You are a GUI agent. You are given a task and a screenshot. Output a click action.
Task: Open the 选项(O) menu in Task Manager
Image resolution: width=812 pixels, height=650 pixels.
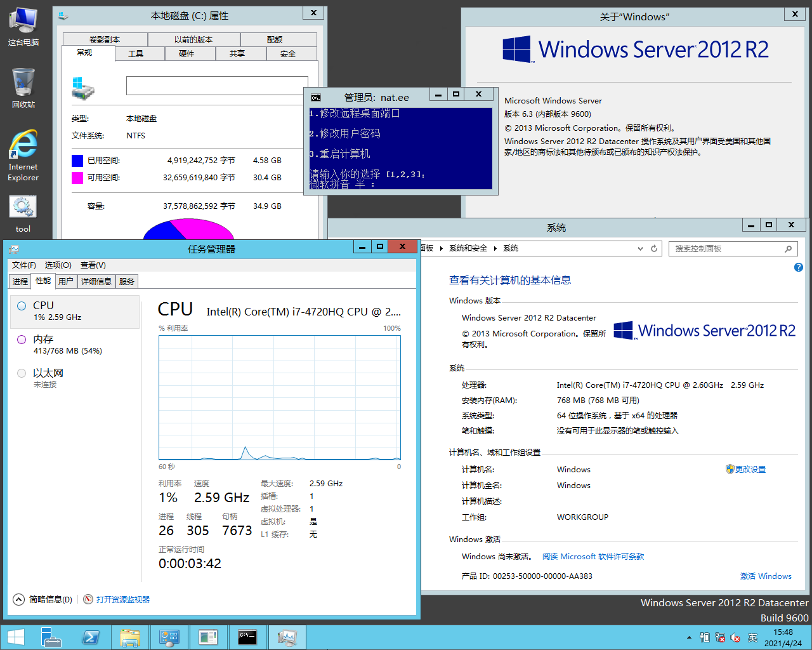point(58,265)
